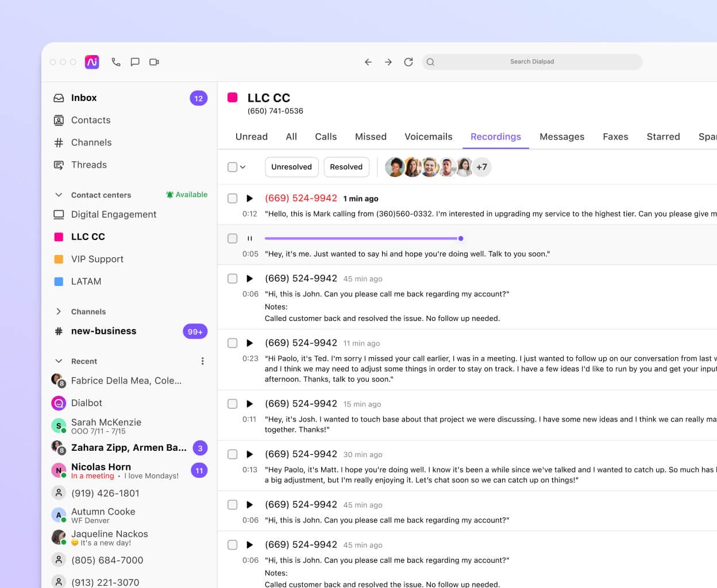
Task: Tick checkbox for the 30 min ago recording
Action: tap(233, 455)
